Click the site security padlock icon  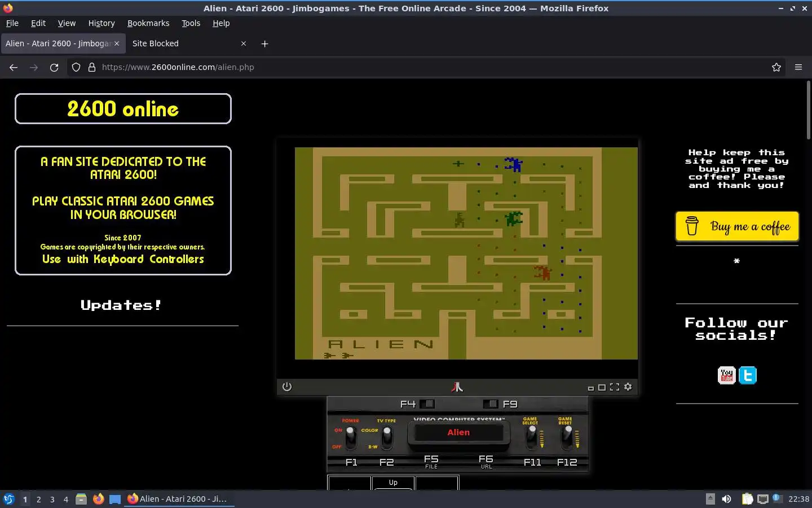92,67
